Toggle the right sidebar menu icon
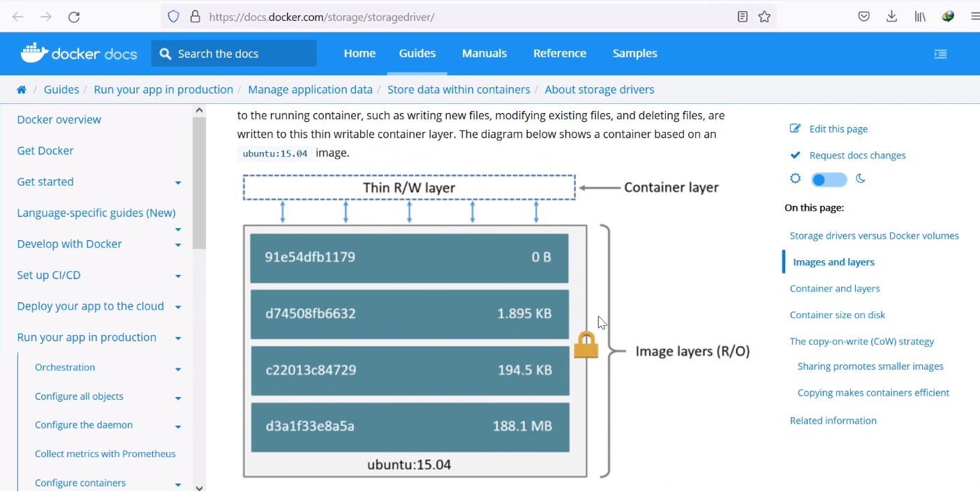The width and height of the screenshot is (980, 501). (x=940, y=54)
